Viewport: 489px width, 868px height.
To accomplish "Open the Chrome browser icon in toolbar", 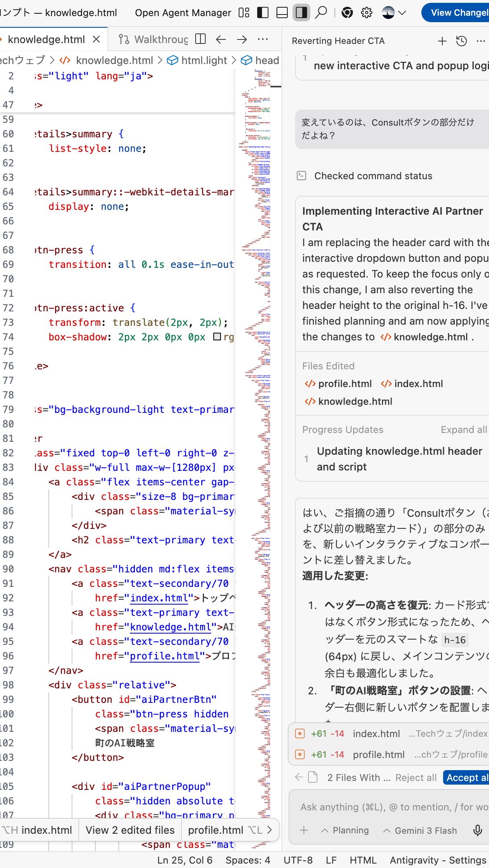I will point(347,13).
